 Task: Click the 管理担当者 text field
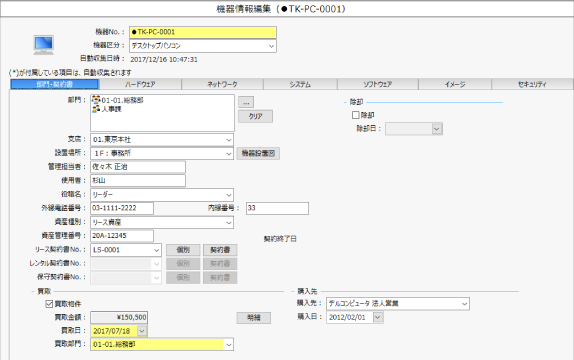coord(138,167)
